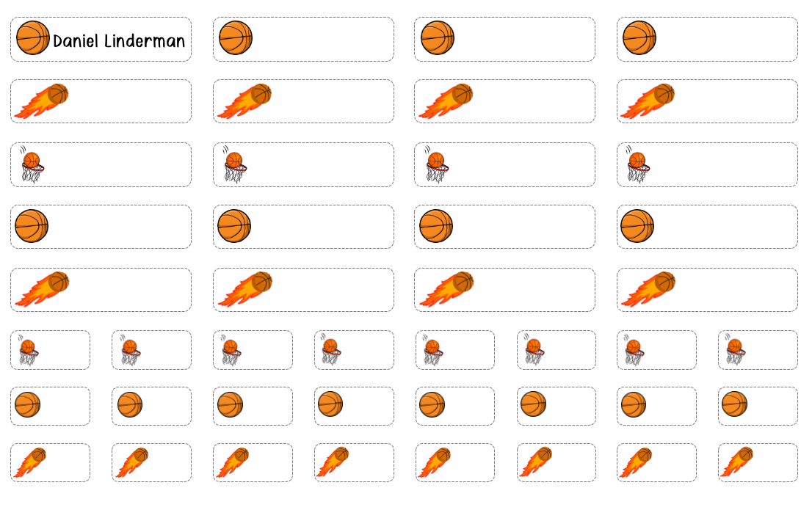
Task: Click the hoop icon in first column, third row
Action: point(32,166)
